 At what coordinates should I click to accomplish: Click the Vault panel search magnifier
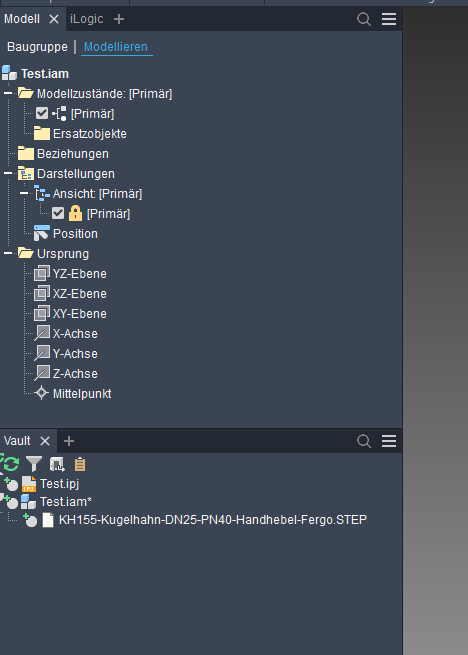coord(364,441)
